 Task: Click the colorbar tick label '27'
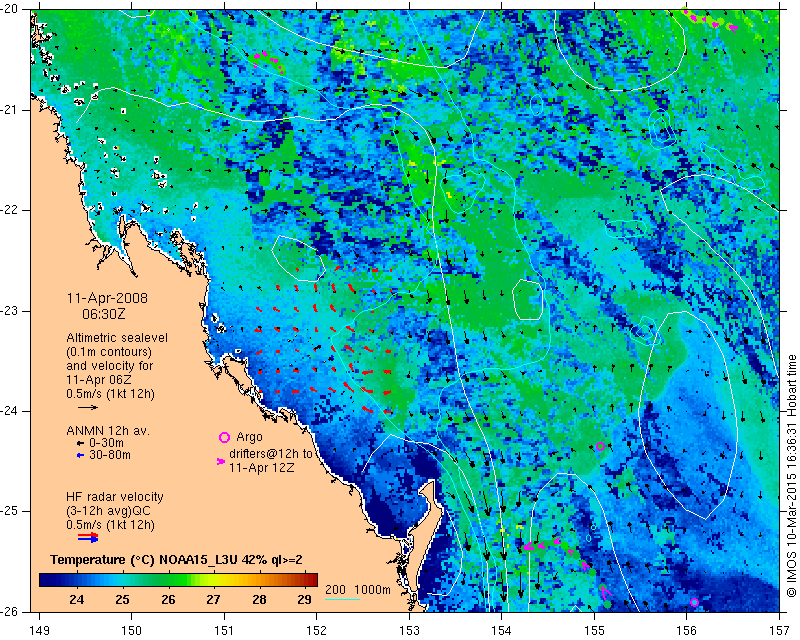pyautogui.click(x=214, y=600)
